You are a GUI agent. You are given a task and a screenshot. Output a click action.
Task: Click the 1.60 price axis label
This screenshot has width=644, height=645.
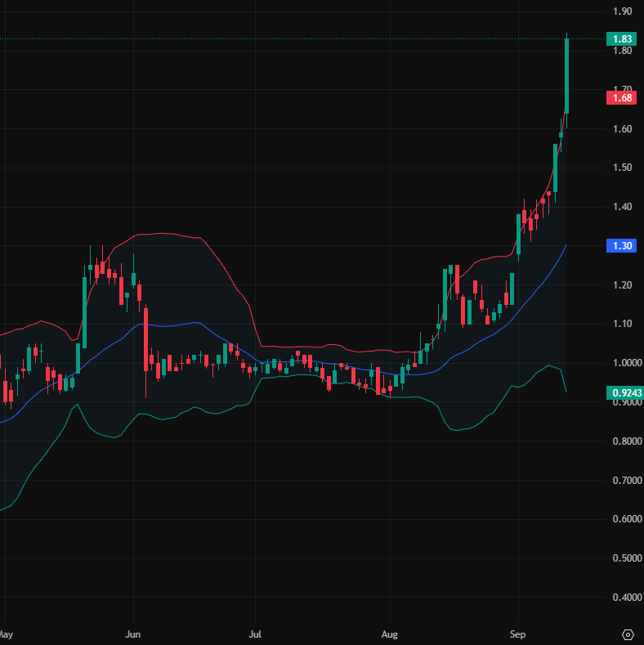point(622,128)
